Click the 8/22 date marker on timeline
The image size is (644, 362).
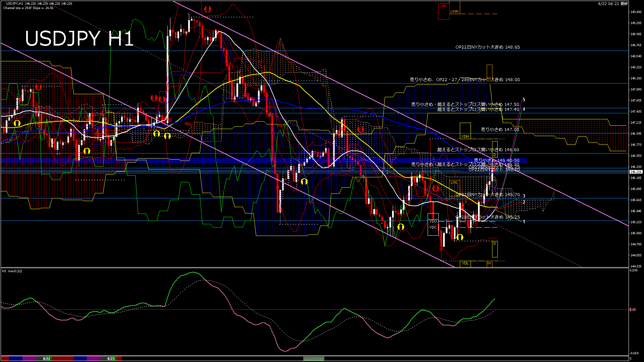pyautogui.click(x=47, y=359)
